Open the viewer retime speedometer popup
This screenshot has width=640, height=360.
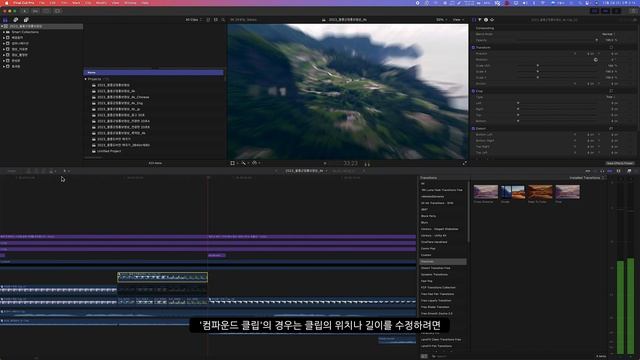(x=256, y=163)
